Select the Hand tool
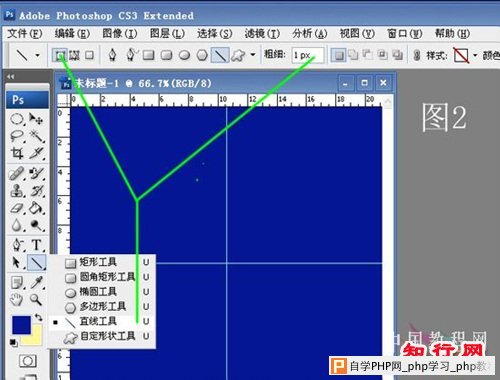Screen dimensions: 500x380 pos(17,300)
